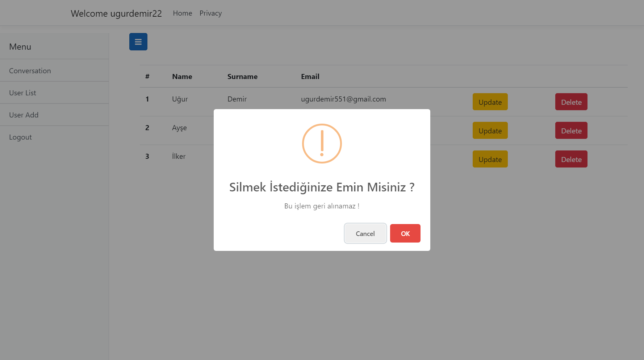The height and width of the screenshot is (360, 644).
Task: Click Logout in the sidebar
Action: pos(20,137)
